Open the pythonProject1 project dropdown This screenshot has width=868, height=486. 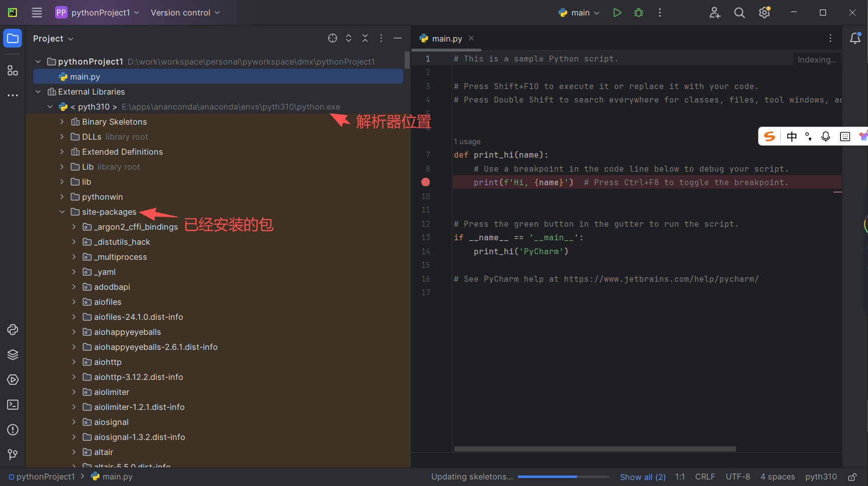tap(97, 13)
